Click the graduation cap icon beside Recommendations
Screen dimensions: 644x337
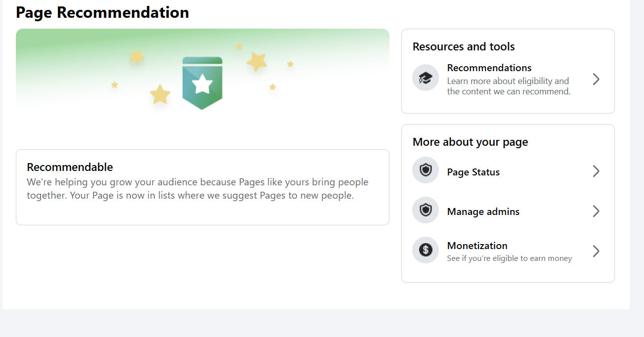coord(425,78)
